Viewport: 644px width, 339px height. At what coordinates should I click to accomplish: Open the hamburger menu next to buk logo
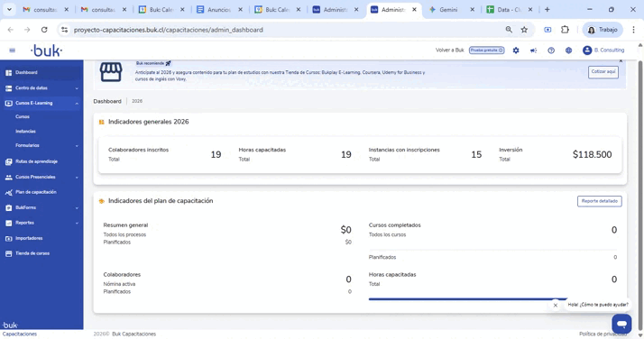tap(12, 50)
